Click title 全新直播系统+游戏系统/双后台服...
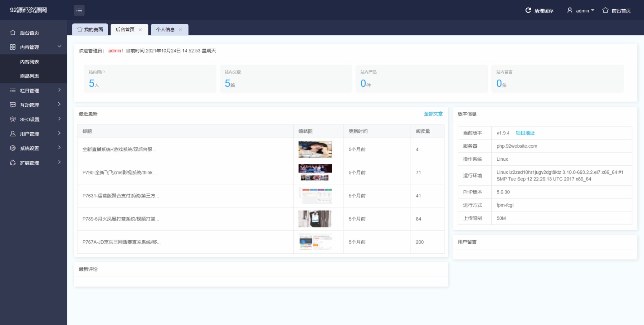 coord(119,150)
